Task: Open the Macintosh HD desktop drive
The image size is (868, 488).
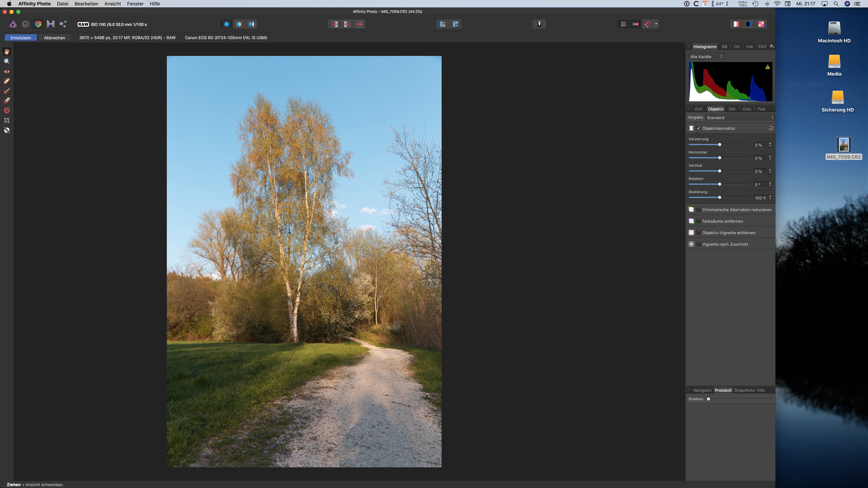Action: [834, 32]
